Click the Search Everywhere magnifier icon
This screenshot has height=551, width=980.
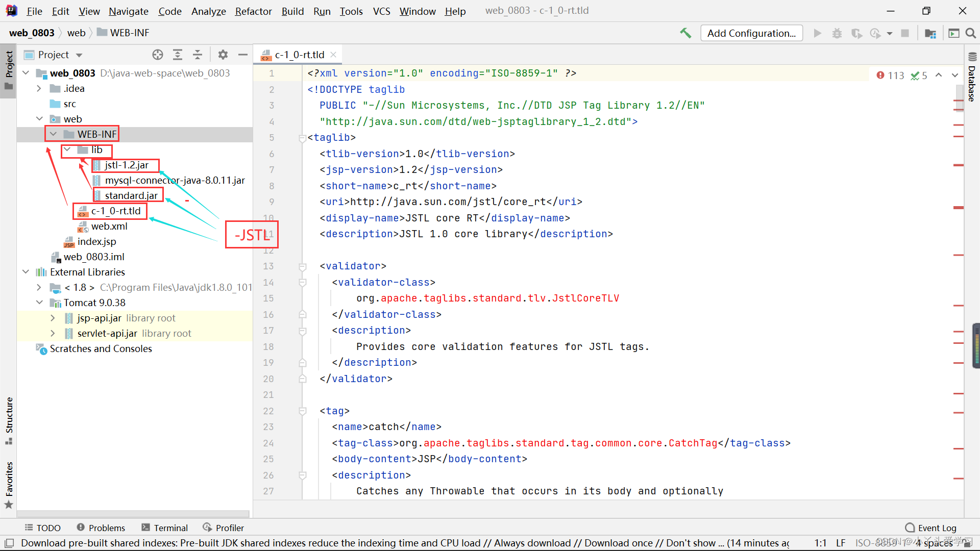point(971,33)
